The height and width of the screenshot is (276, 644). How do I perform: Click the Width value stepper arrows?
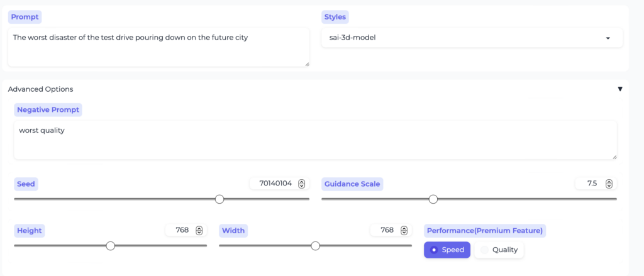coord(404,230)
